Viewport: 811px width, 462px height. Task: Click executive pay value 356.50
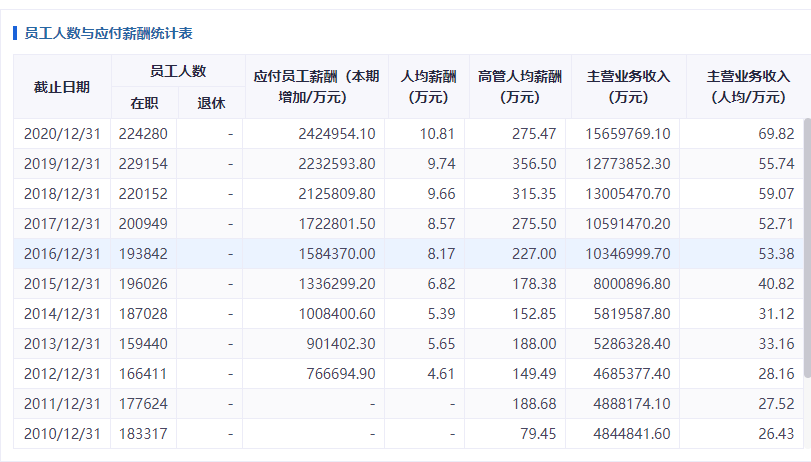pyautogui.click(x=534, y=164)
